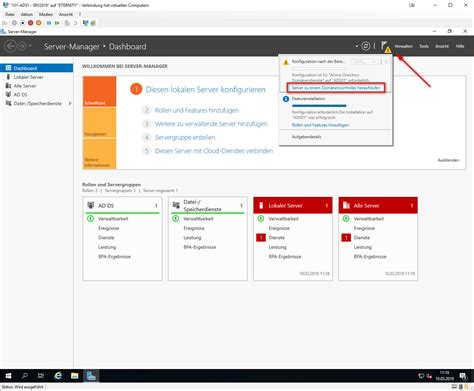Open the Tools menu

point(424,46)
